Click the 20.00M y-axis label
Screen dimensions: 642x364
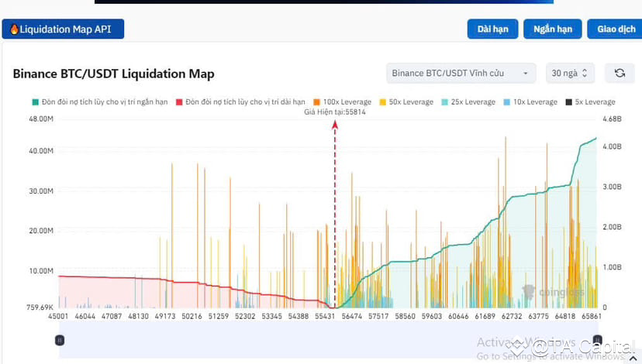[41, 231]
